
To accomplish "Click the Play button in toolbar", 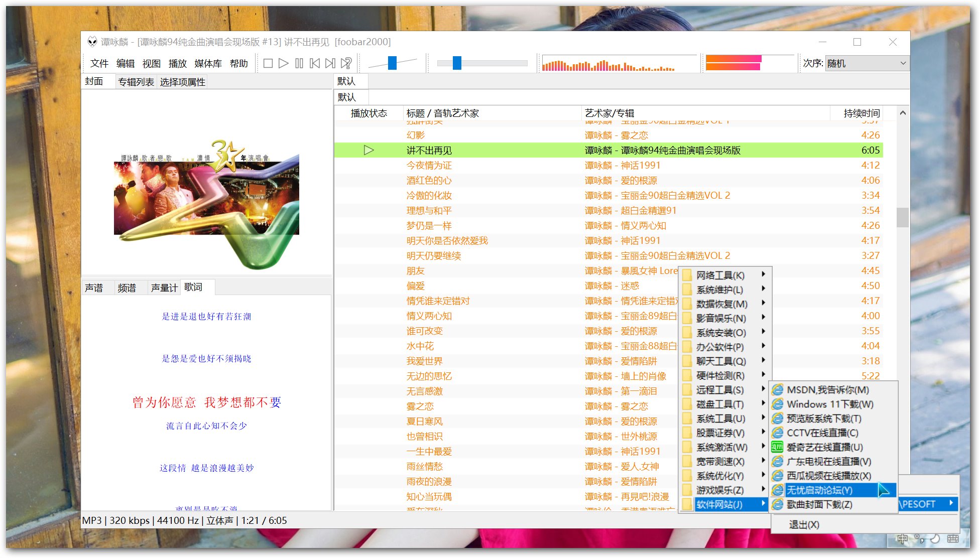I will pos(284,63).
